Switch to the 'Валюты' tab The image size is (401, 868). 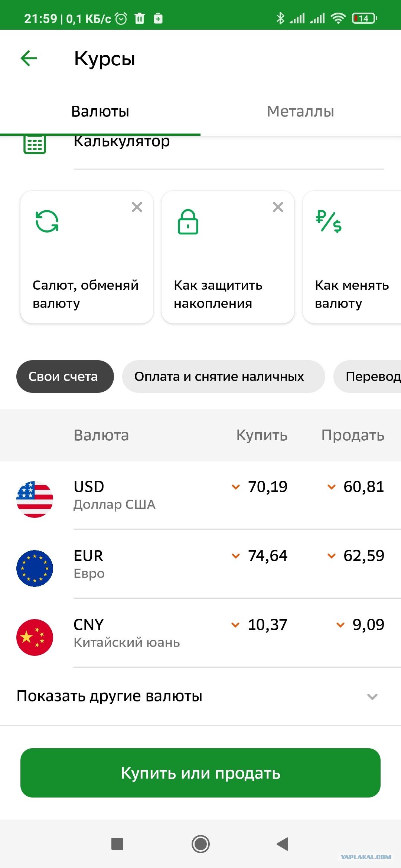pyautogui.click(x=100, y=111)
